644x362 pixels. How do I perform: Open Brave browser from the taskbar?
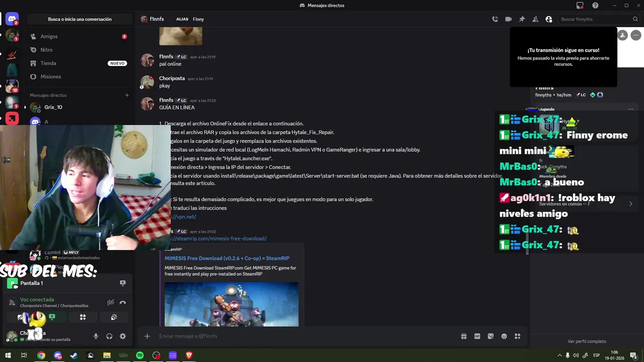(189, 355)
